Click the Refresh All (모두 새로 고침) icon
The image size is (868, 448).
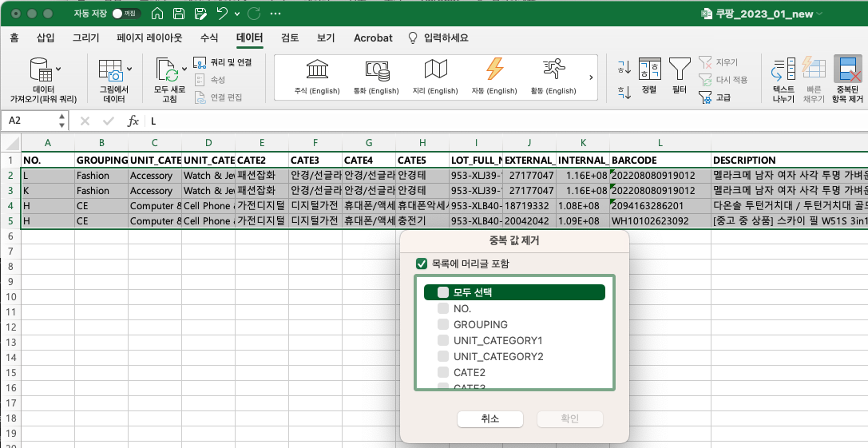click(168, 70)
